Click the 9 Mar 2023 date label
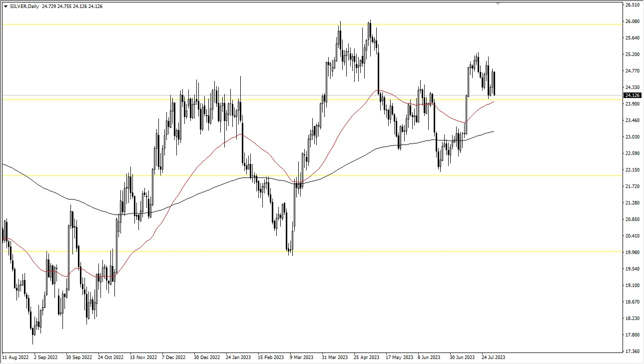 pos(301,357)
